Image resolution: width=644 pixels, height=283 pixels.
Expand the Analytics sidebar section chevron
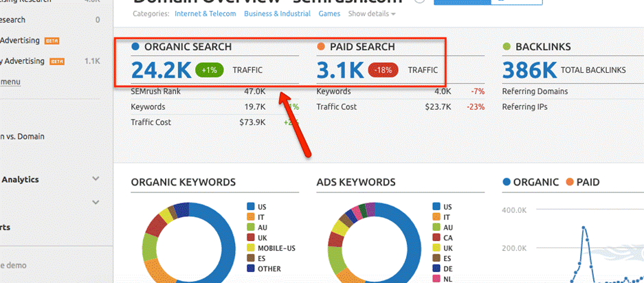96,179
